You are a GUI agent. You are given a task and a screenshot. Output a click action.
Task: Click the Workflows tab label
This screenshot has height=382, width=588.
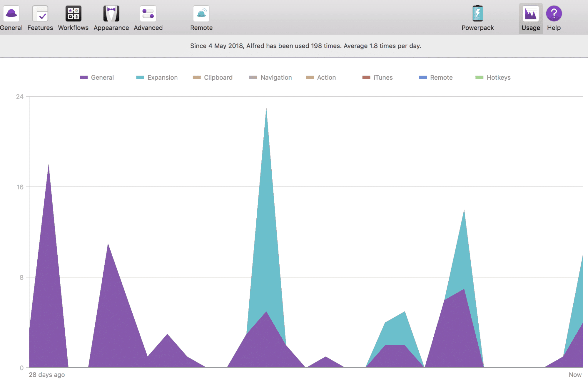click(73, 28)
